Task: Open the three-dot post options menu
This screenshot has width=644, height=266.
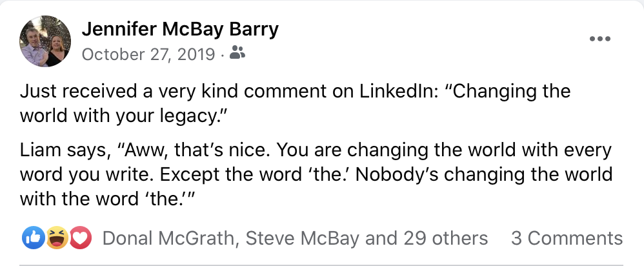Action: [599, 39]
